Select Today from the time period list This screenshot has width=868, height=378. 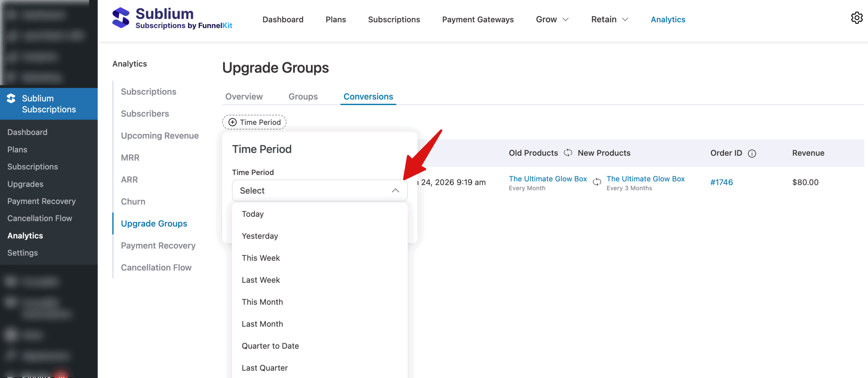(252, 214)
